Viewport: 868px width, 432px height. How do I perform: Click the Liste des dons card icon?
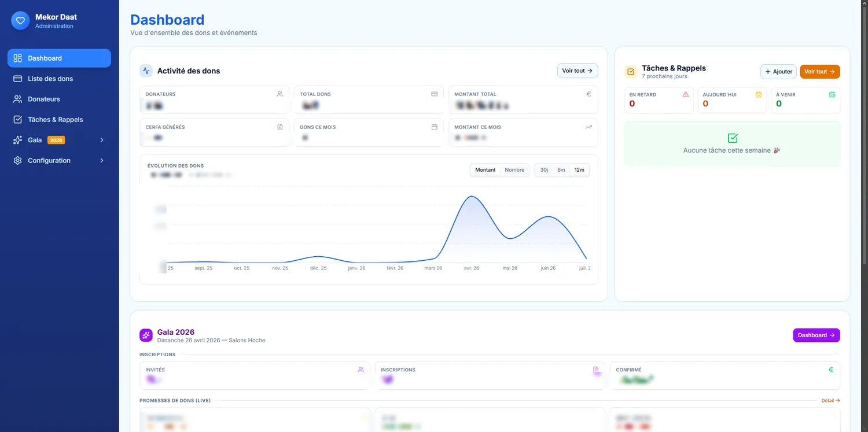[x=17, y=79]
